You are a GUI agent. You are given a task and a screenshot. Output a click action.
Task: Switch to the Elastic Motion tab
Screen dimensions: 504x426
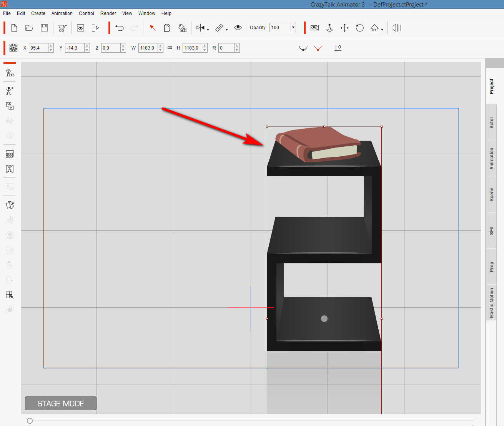click(491, 303)
